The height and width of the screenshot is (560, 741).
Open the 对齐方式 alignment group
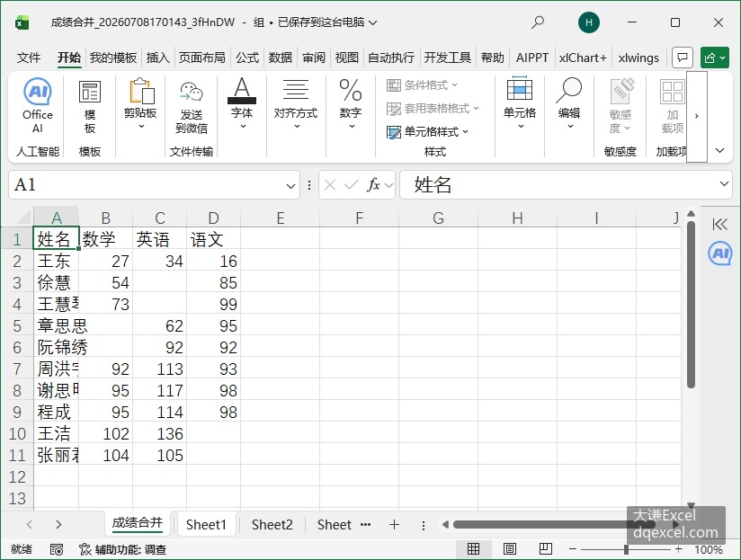[x=296, y=104]
